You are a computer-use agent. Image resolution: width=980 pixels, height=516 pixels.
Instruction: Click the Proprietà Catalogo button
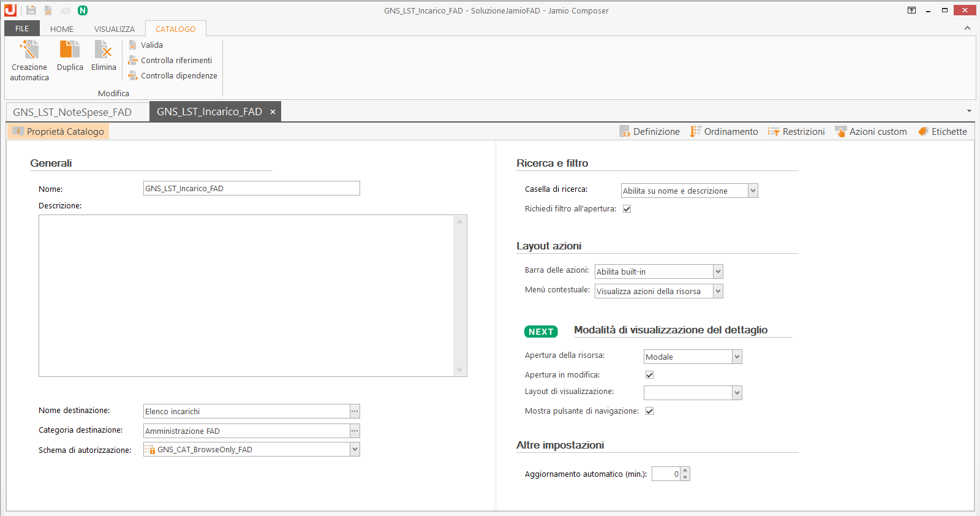coord(59,132)
